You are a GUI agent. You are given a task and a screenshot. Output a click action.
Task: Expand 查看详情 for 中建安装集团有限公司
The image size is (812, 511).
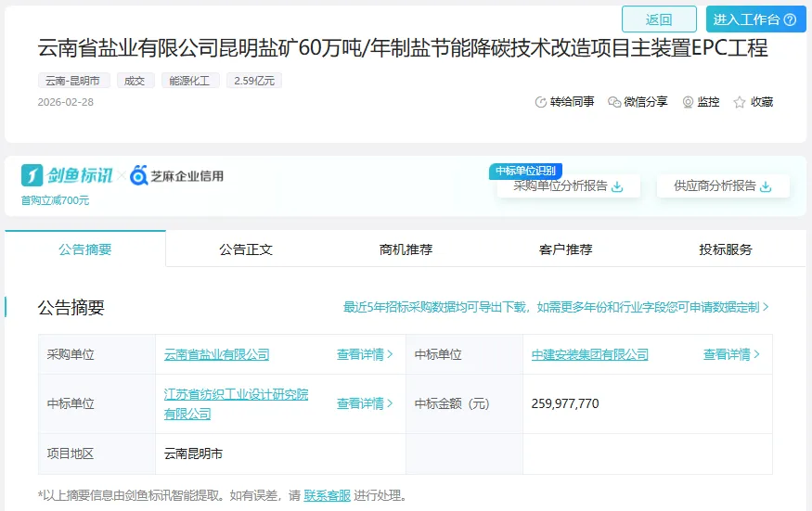pos(731,354)
